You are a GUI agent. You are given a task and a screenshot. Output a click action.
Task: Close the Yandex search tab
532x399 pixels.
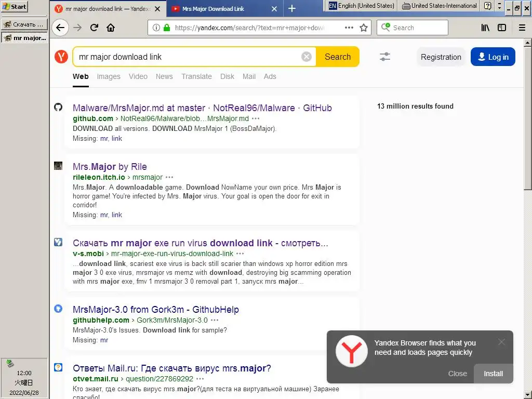pos(157,9)
